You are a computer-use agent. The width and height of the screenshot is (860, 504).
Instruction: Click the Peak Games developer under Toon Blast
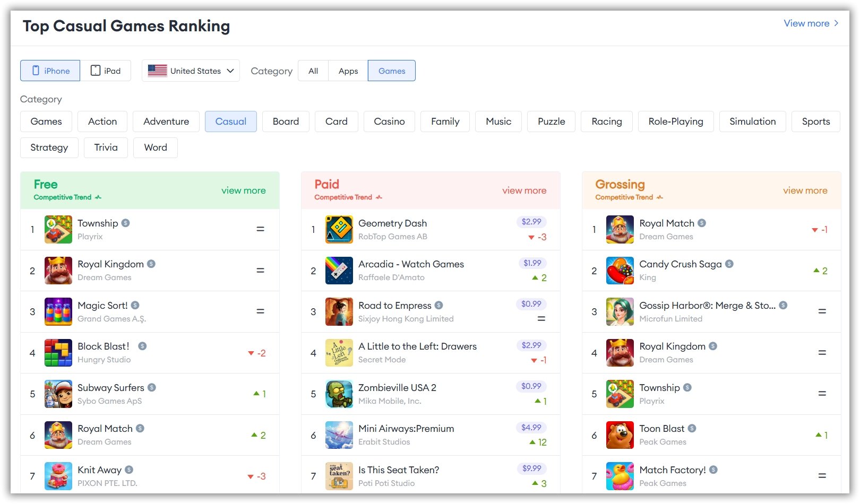(x=663, y=442)
